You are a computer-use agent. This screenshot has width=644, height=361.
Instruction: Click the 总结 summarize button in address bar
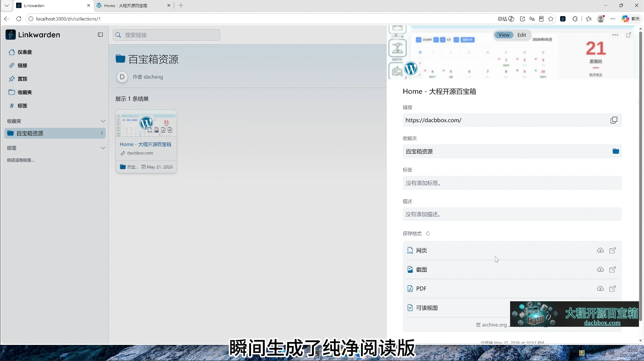tap(506, 19)
